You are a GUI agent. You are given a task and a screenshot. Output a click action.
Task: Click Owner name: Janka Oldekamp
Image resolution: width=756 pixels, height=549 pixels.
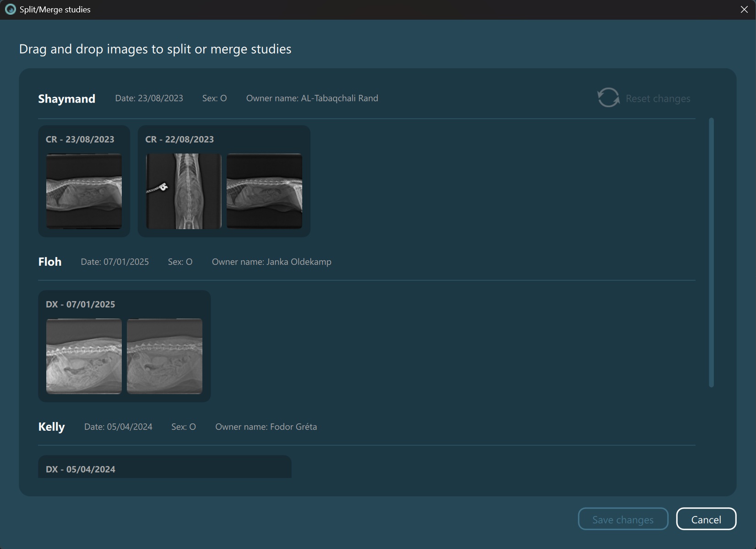(272, 262)
